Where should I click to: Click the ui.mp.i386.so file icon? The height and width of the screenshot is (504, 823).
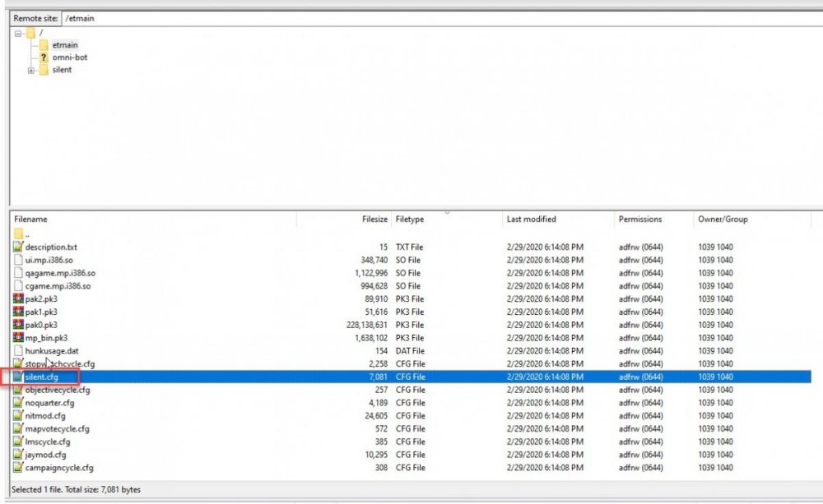[x=18, y=260]
